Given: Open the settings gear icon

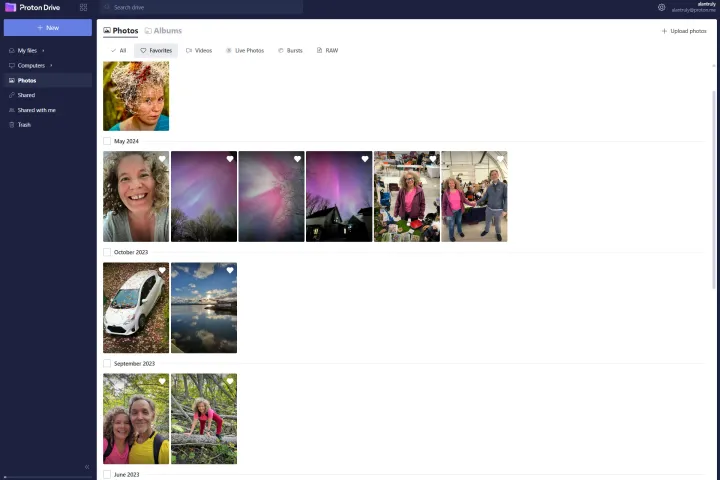Looking at the screenshot, I should pyautogui.click(x=661, y=7).
